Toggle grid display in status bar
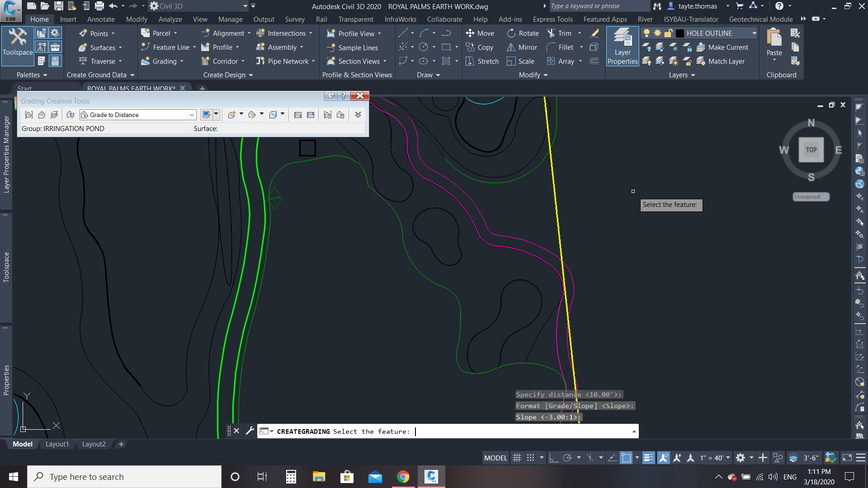 (x=517, y=457)
